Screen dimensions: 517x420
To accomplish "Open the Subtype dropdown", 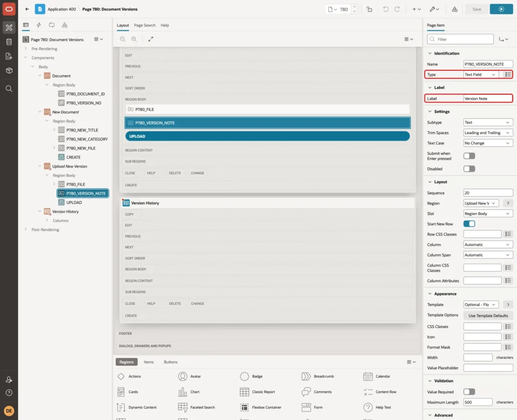I will [488, 122].
